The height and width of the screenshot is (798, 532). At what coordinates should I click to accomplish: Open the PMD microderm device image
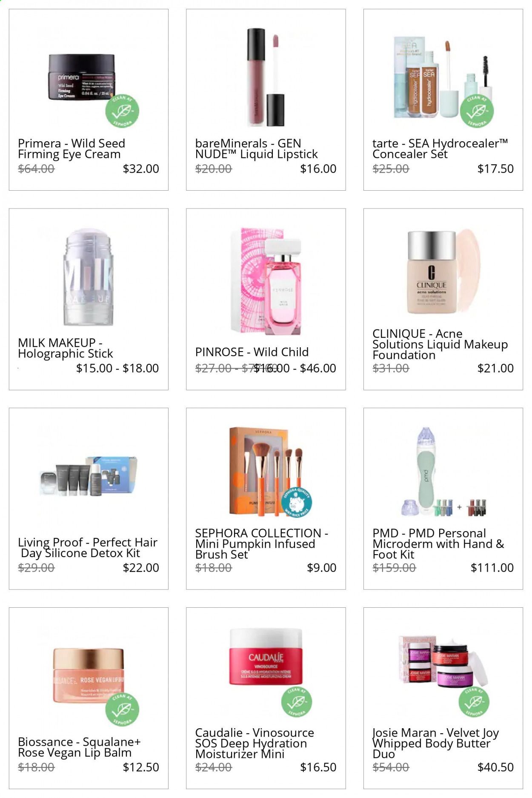443,472
